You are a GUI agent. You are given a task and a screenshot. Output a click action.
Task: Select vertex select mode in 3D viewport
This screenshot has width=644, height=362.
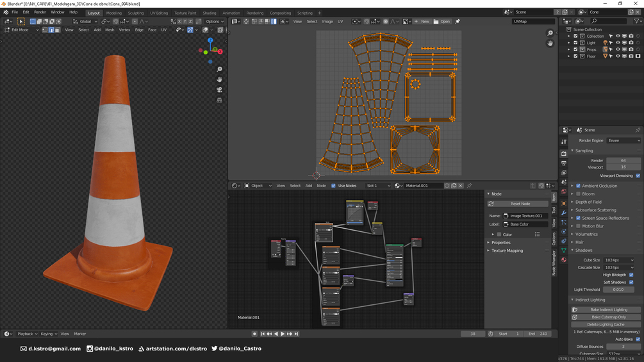[x=45, y=30]
